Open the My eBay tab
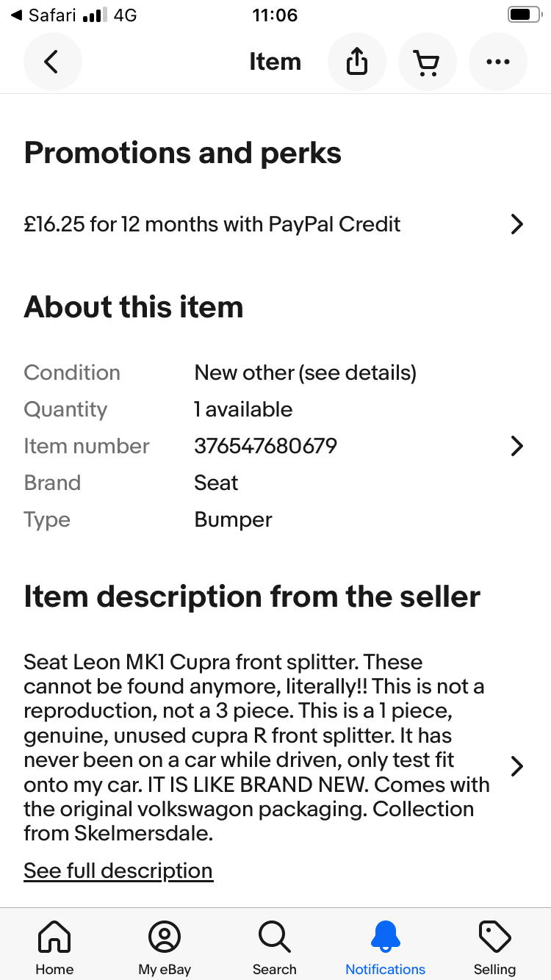 [165, 947]
